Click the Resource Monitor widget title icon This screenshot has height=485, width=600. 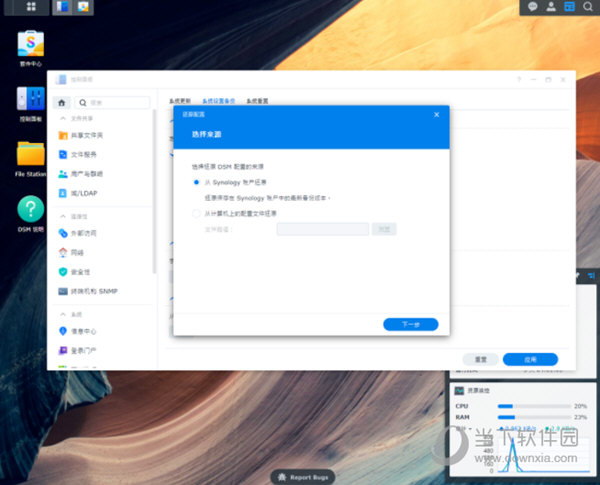coord(459,390)
